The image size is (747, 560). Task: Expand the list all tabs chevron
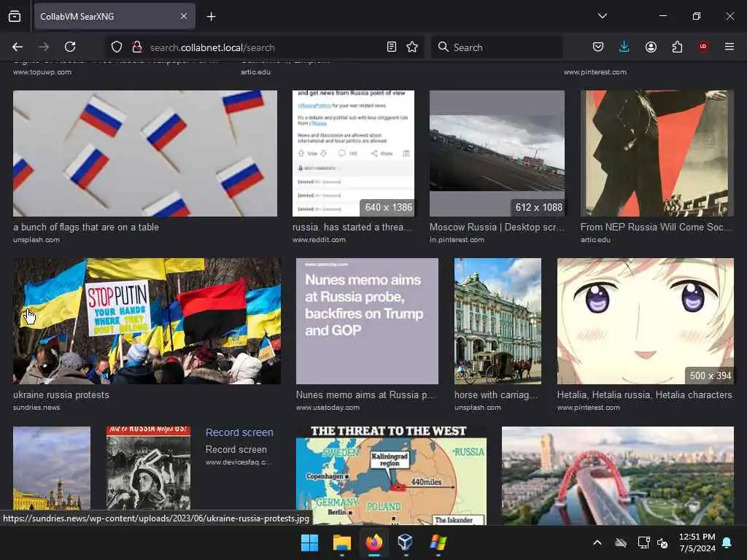602,16
